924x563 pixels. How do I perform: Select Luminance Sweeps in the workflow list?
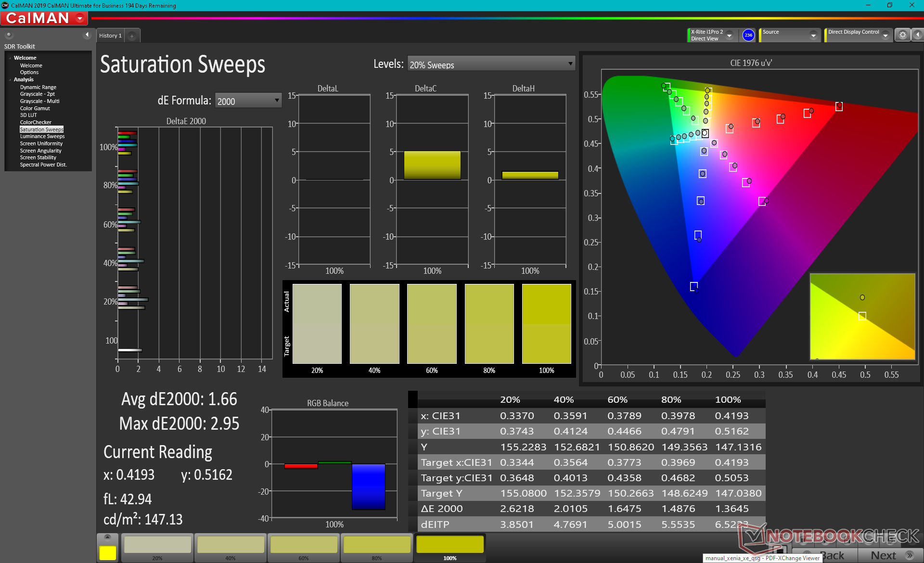(x=42, y=136)
